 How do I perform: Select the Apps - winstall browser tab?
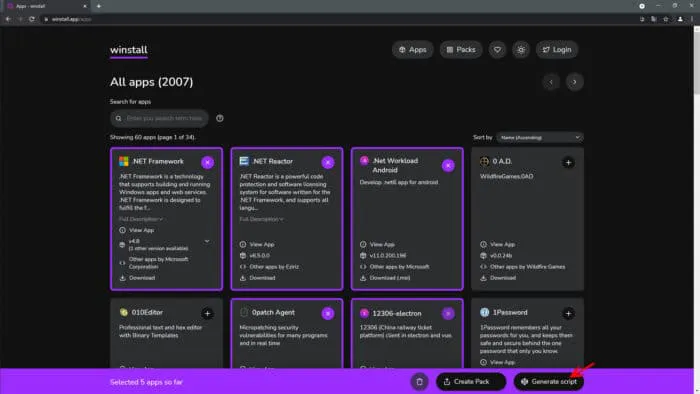[x=47, y=6]
